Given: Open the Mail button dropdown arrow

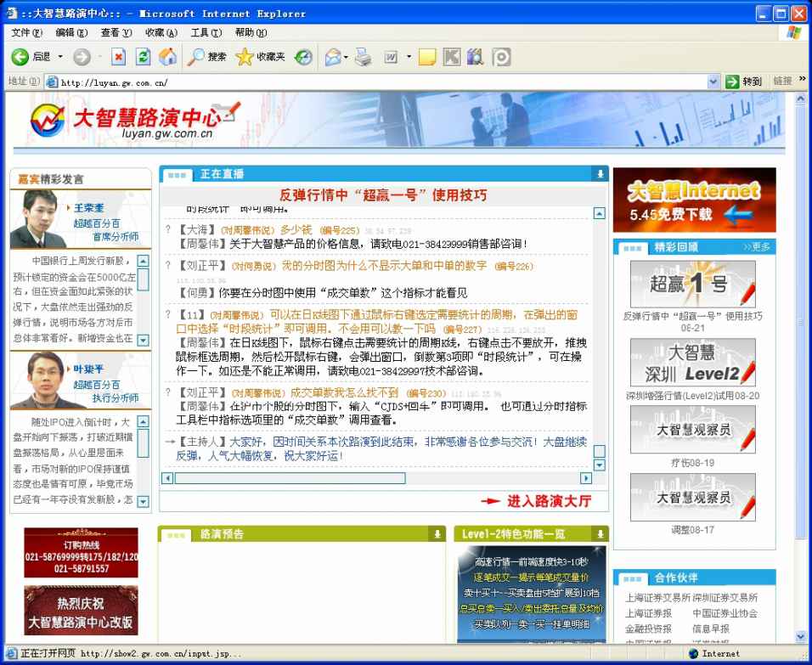Looking at the screenshot, I should pyautogui.click(x=346, y=56).
